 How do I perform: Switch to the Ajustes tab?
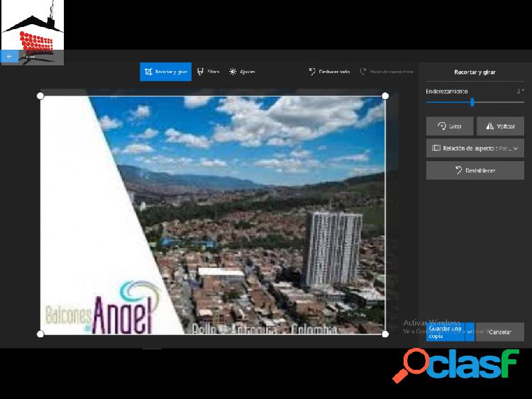pyautogui.click(x=243, y=72)
